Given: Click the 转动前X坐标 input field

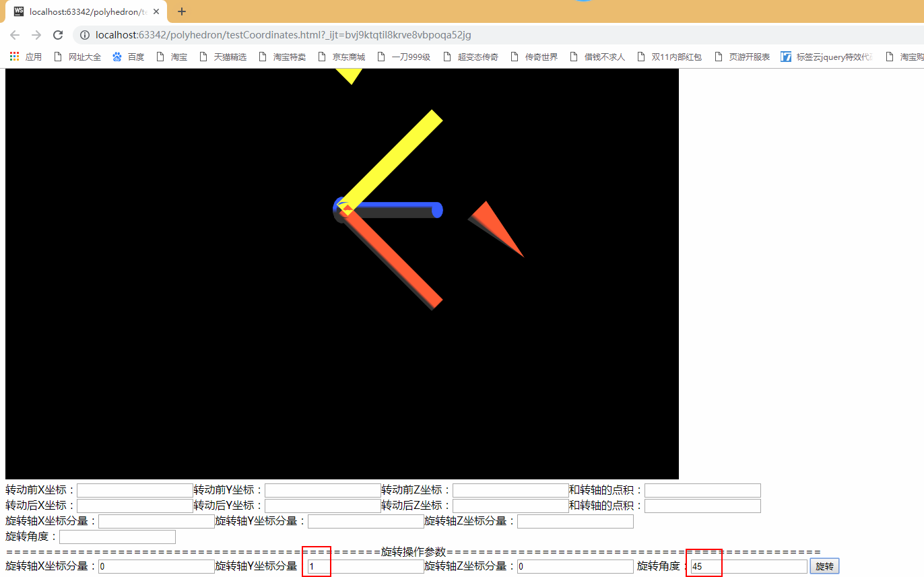Looking at the screenshot, I should (x=135, y=490).
